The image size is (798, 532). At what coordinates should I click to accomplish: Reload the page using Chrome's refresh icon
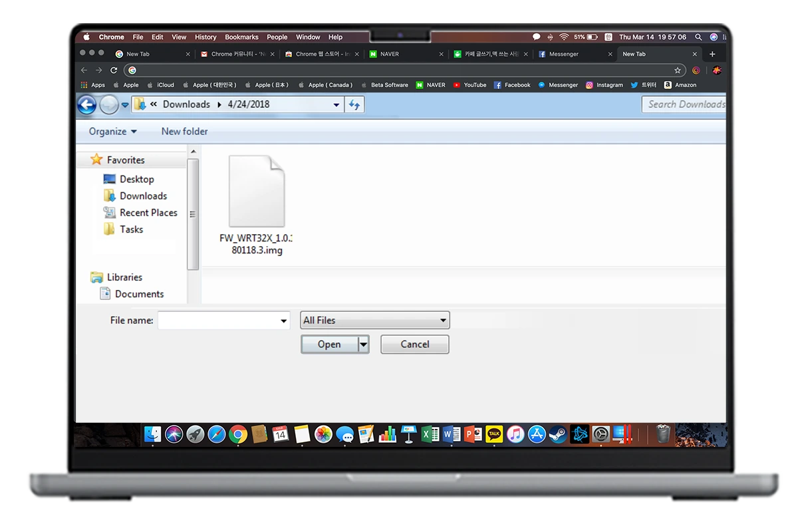click(x=114, y=70)
